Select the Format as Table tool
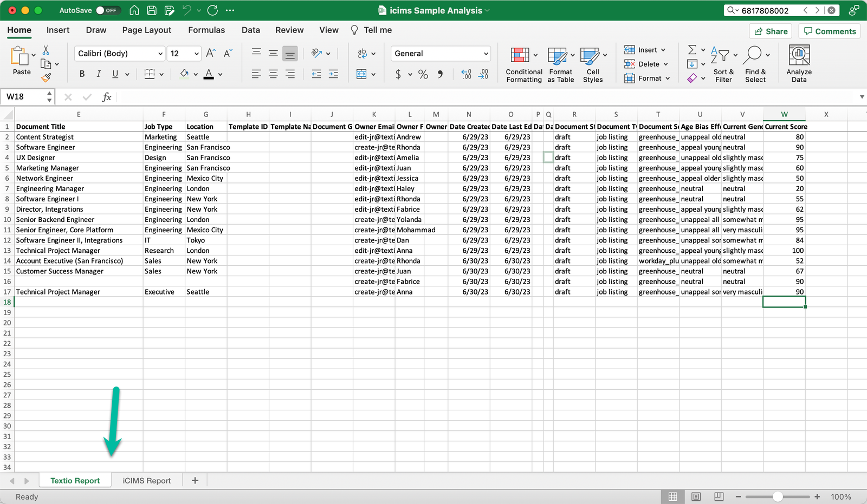The width and height of the screenshot is (867, 504). 559,64
